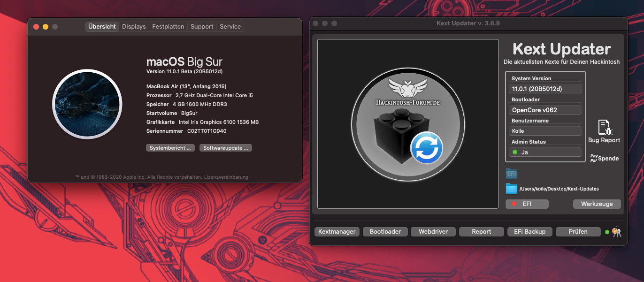Screen dimensions: 644x282
Task: Click the Kext Updater title heading
Action: pyautogui.click(x=562, y=49)
